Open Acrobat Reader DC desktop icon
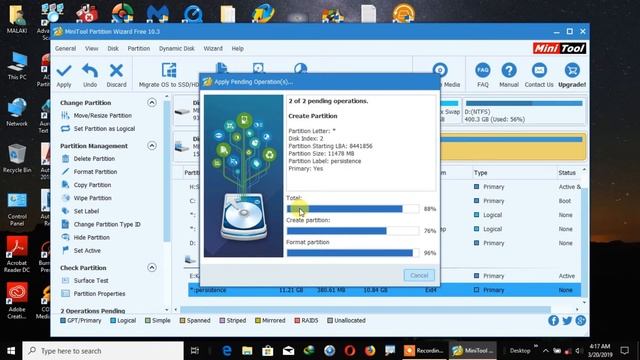The height and width of the screenshot is (360, 640). pos(17,254)
